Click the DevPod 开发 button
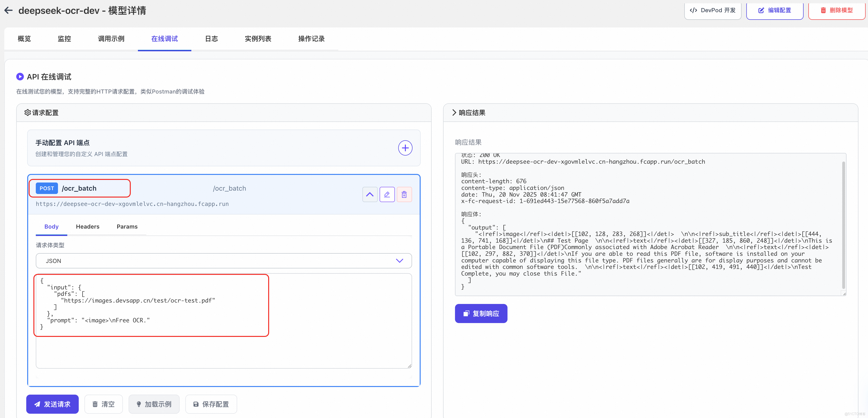The width and height of the screenshot is (868, 418). click(713, 10)
